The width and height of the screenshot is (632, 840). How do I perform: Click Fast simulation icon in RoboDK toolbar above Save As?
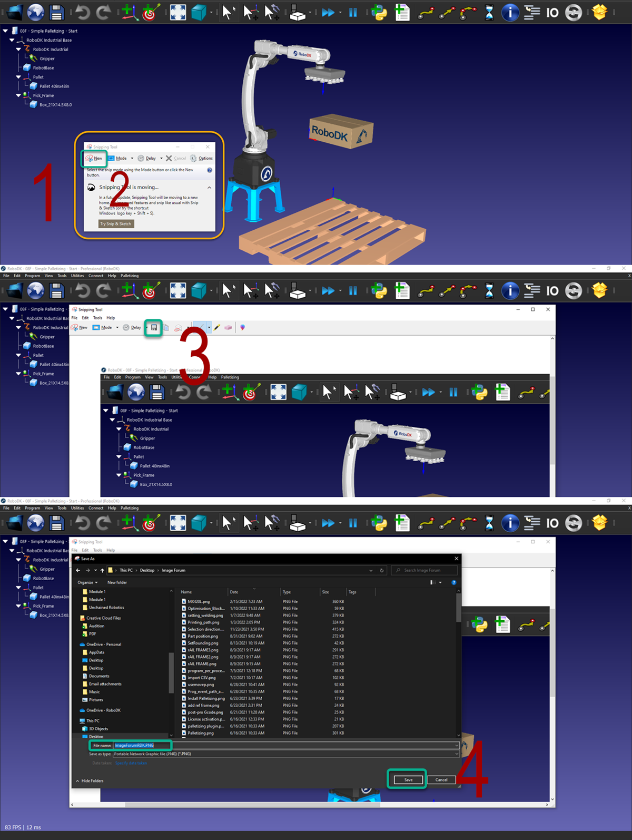point(328,523)
